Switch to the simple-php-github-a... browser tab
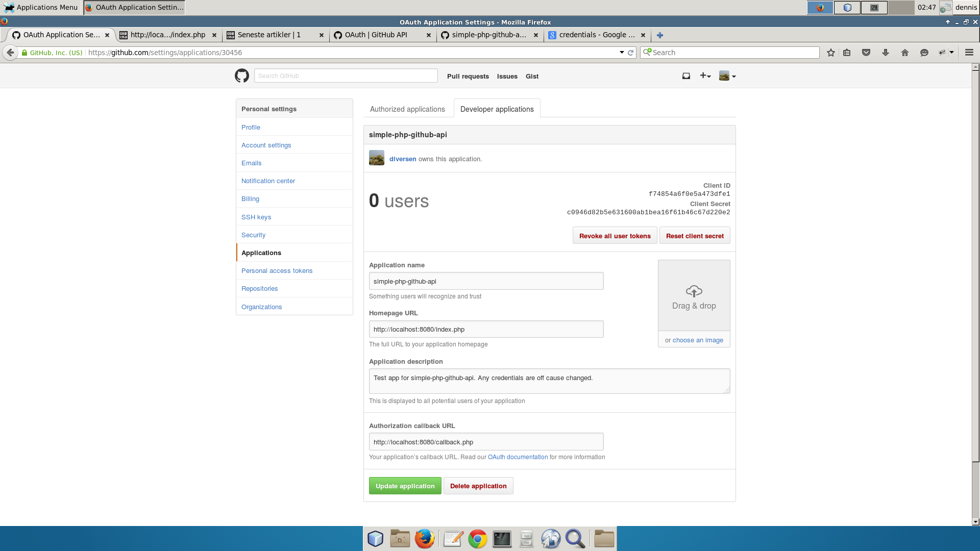The width and height of the screenshot is (980, 551). (x=489, y=35)
